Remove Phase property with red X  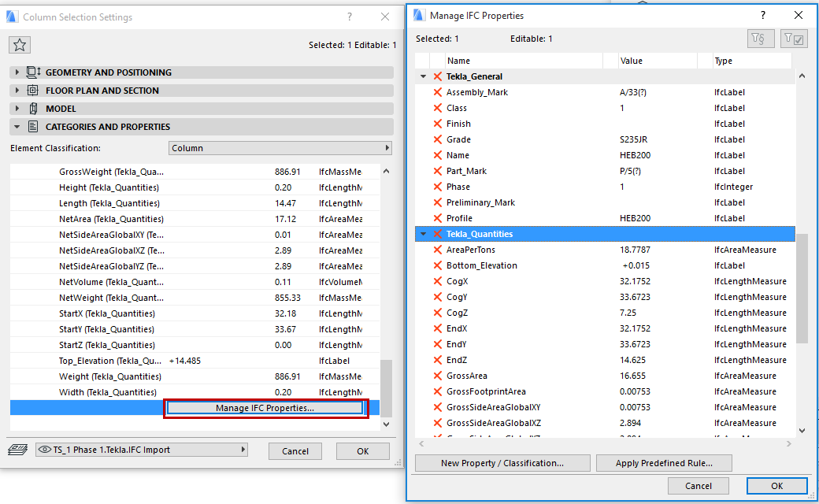(438, 187)
